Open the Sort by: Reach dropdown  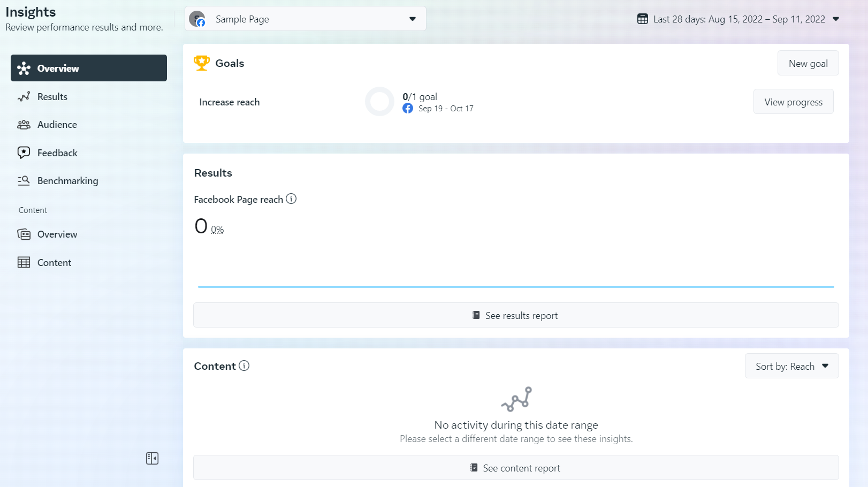791,366
